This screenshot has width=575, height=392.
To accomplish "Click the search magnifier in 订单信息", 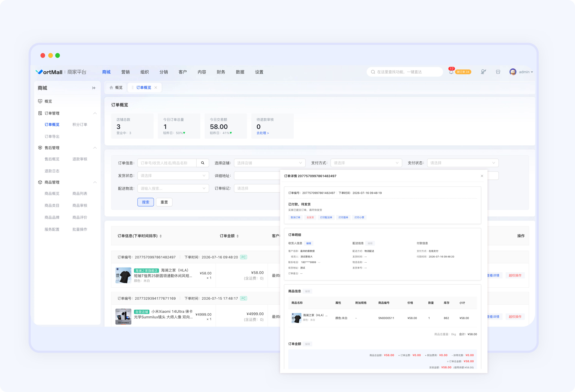I will (x=203, y=163).
